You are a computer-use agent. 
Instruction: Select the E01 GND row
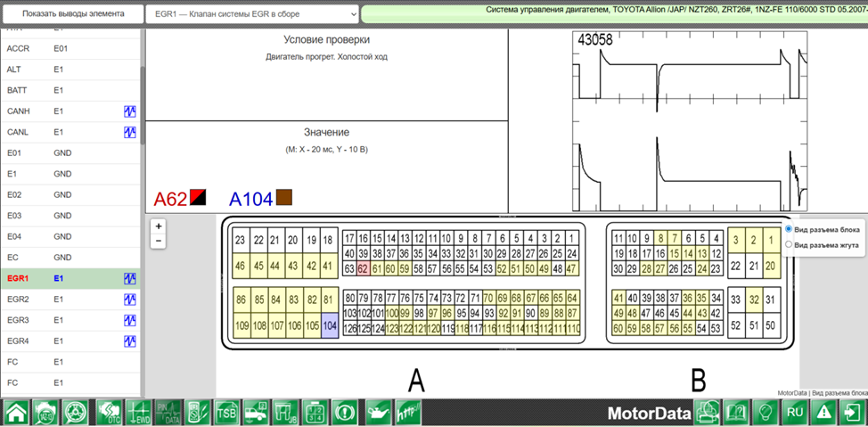point(70,152)
